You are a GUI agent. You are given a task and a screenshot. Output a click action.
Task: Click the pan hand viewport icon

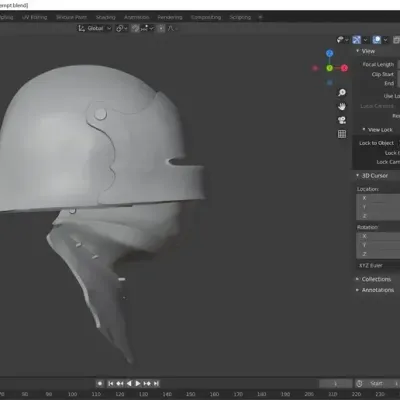click(342, 106)
